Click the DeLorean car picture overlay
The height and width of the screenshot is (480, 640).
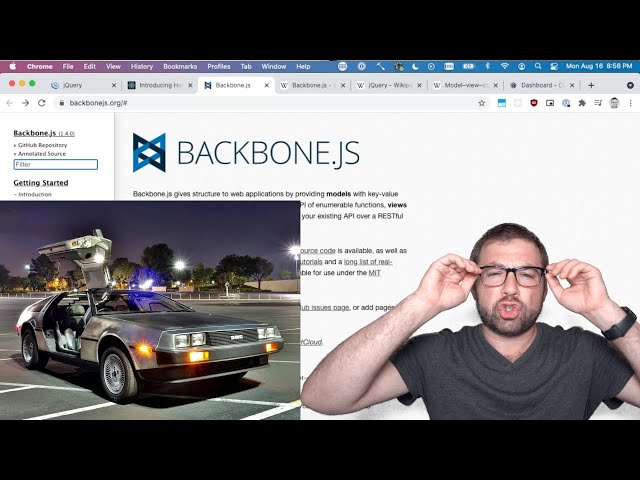coord(150,310)
